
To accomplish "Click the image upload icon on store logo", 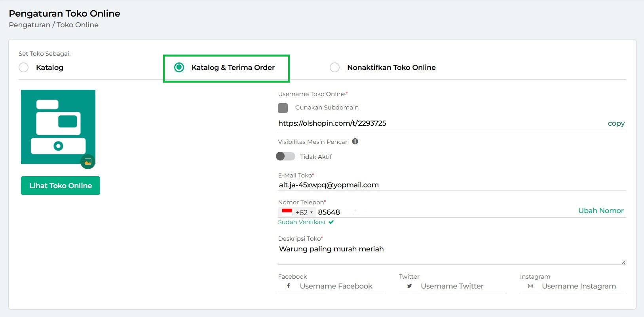I will coord(88,161).
